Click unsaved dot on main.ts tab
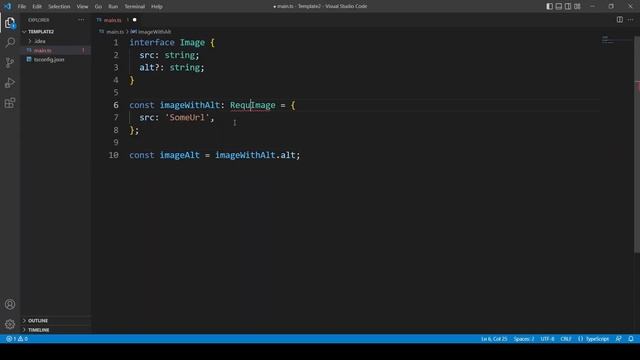Viewport: 640px width, 360px height. coord(135,20)
